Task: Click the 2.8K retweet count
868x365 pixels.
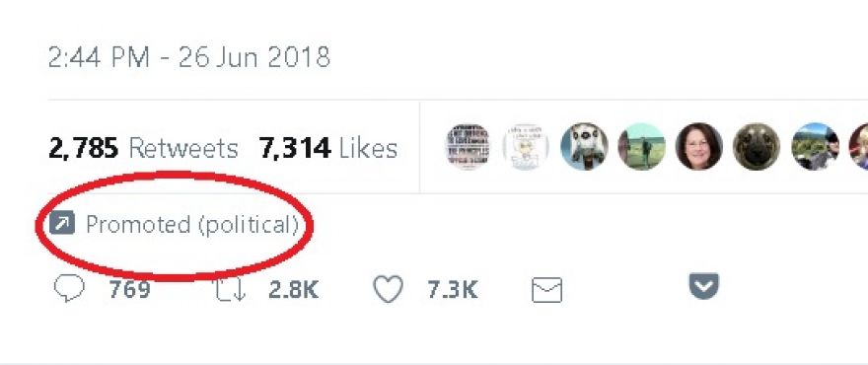Action: click(x=293, y=290)
